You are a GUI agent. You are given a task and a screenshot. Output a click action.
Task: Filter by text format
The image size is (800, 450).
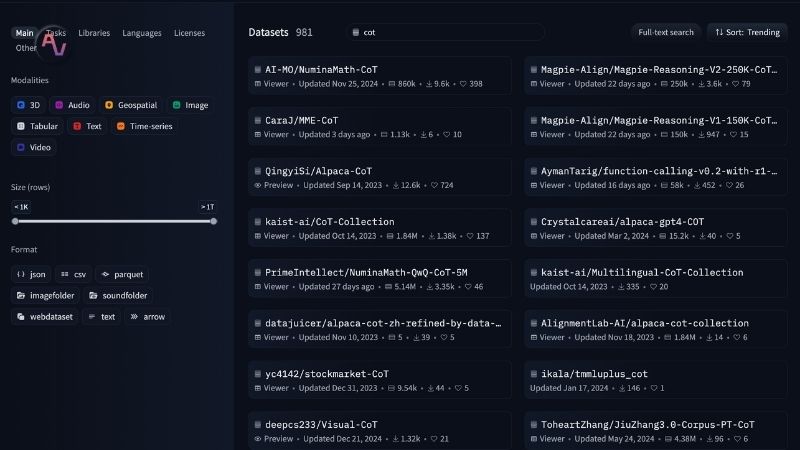102,317
